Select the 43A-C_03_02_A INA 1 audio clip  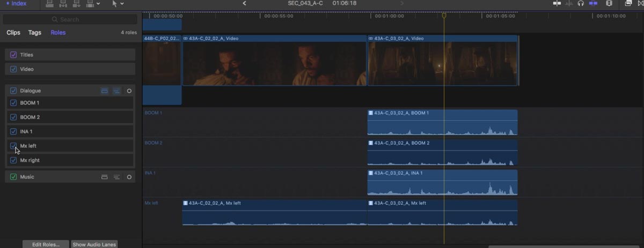click(443, 183)
